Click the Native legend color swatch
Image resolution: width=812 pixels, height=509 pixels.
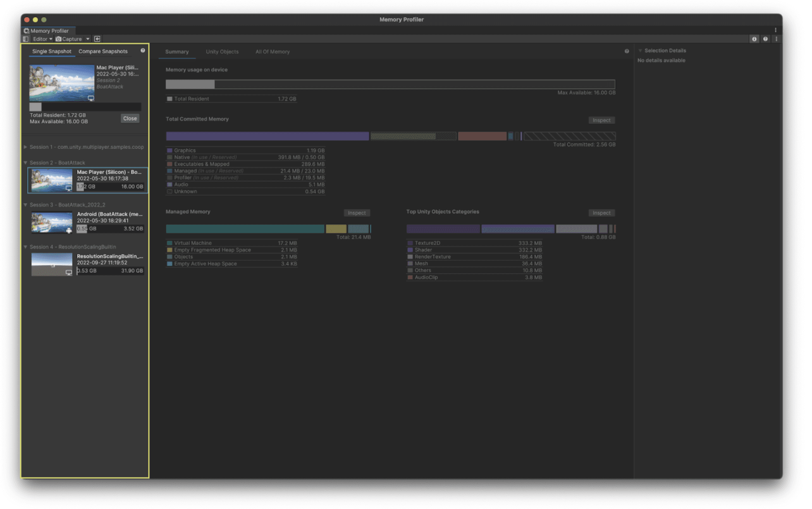[x=170, y=157]
